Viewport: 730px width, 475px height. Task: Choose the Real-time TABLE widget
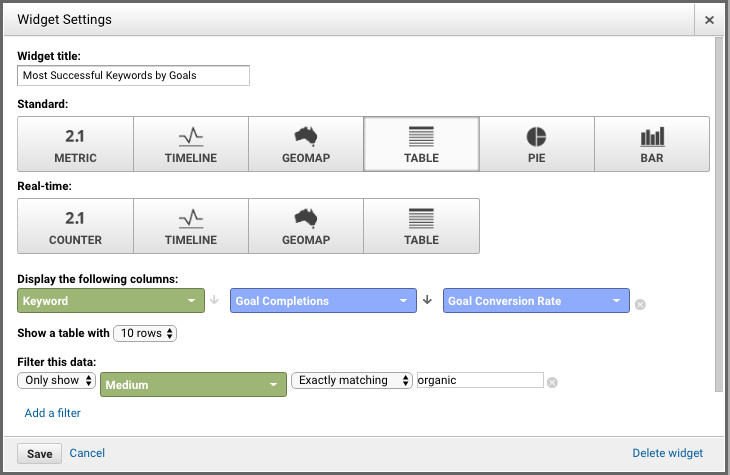click(421, 226)
